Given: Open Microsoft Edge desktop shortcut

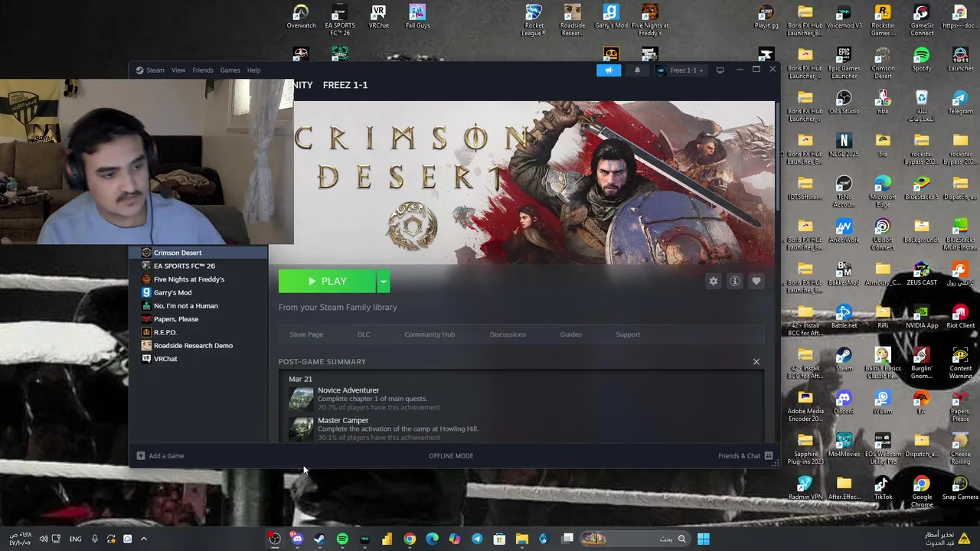Looking at the screenshot, I should click(883, 191).
